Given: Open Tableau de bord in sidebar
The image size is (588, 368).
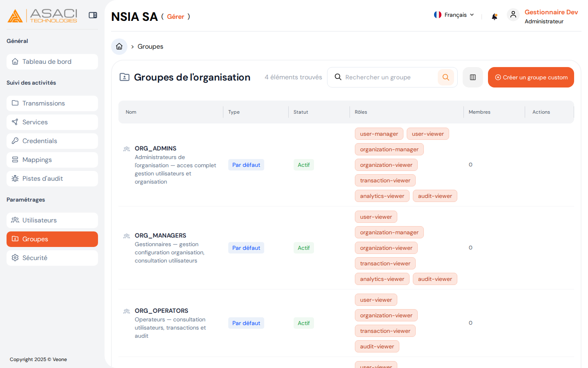Looking at the screenshot, I should [52, 62].
